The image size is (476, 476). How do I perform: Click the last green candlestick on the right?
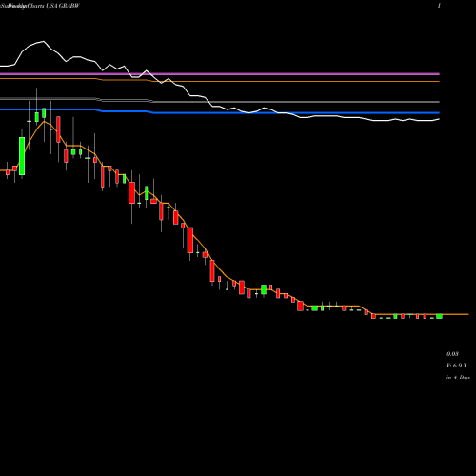coord(439,316)
